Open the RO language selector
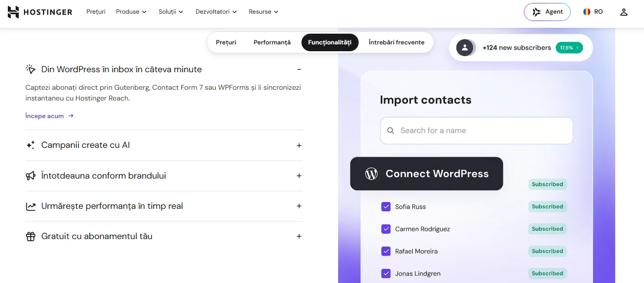The height and width of the screenshot is (283, 644). 593,12
